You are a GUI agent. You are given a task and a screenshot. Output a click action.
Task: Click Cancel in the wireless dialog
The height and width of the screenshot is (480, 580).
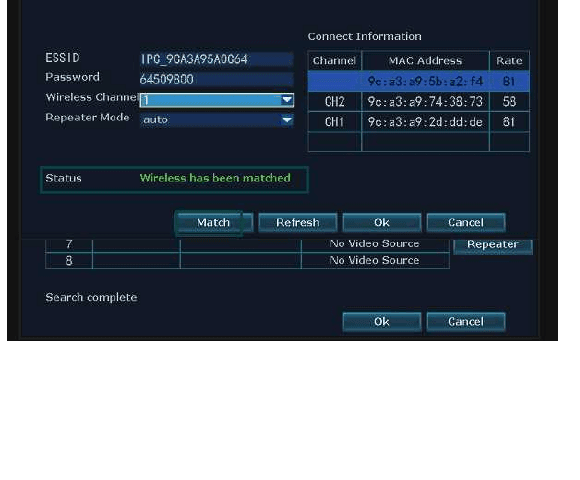point(466,223)
